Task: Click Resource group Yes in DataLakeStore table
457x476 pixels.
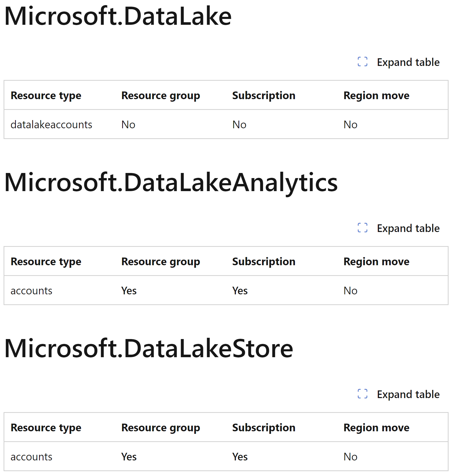Action: pyautogui.click(x=129, y=457)
